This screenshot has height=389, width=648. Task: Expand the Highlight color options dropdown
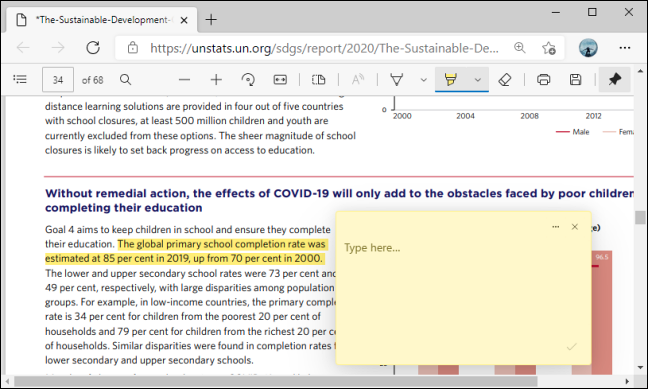[477, 80]
